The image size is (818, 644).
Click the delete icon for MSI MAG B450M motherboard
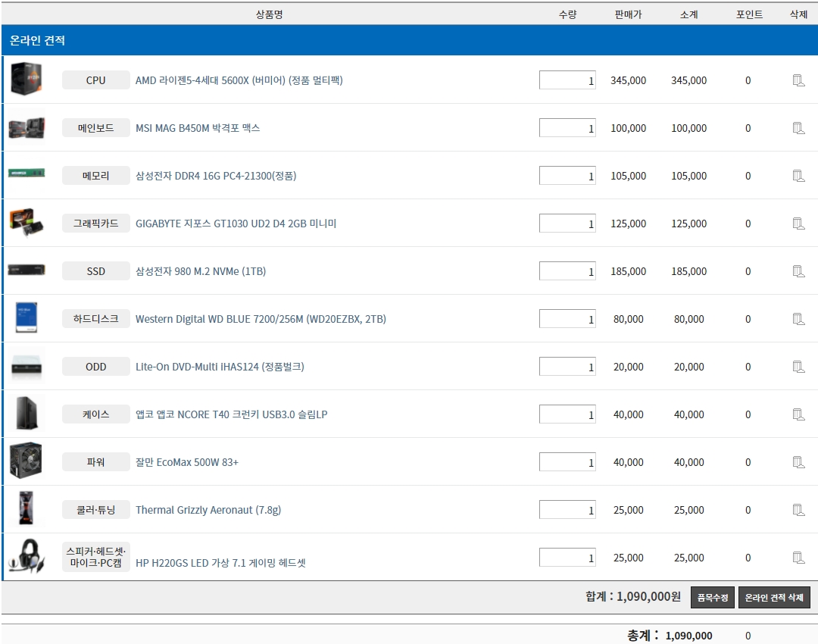(798, 128)
